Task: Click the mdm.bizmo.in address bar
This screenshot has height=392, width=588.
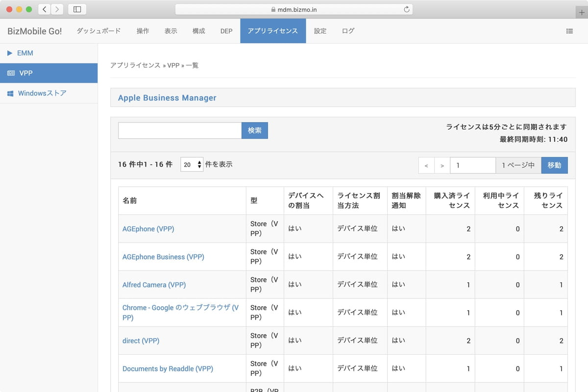Action: point(294,9)
